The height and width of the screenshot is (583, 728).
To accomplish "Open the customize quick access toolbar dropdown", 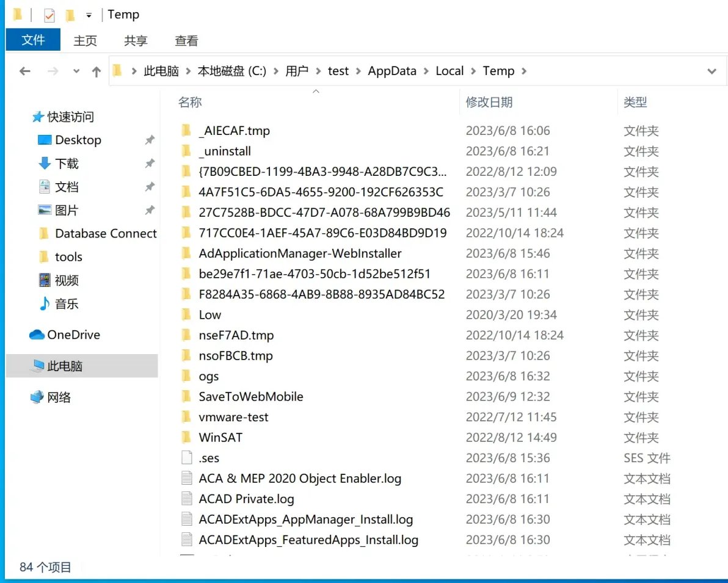I will (x=89, y=15).
